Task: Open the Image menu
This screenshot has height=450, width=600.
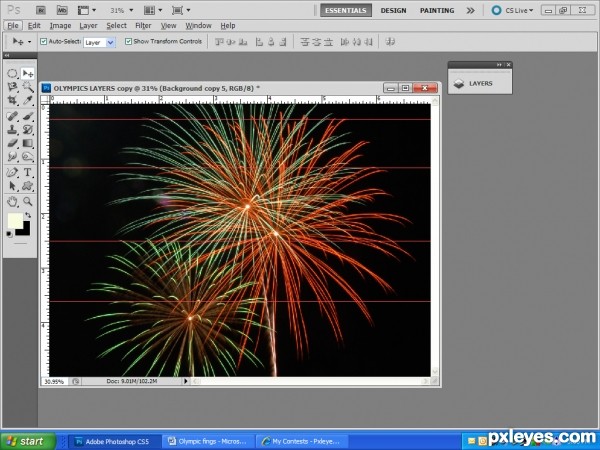Action: tap(60, 26)
